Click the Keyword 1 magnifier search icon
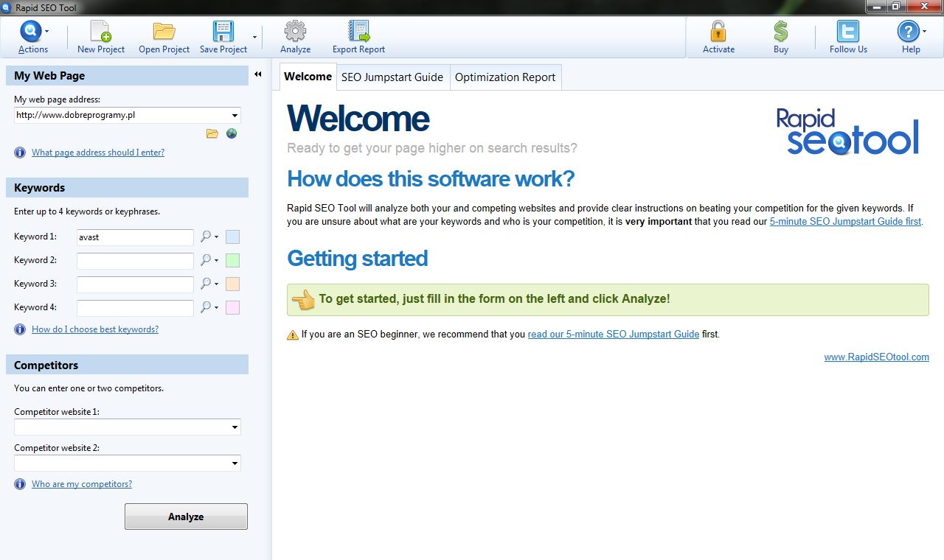The image size is (944, 560). (206, 237)
